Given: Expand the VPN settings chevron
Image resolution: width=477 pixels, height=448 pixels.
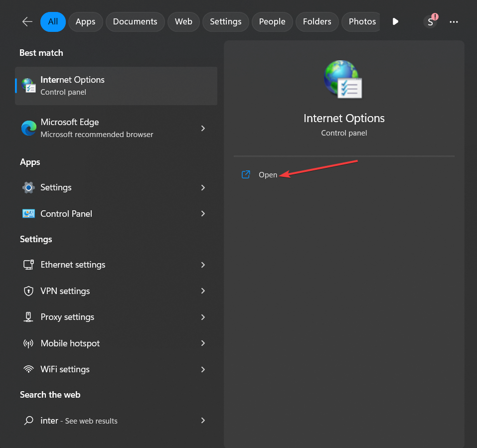Looking at the screenshot, I should click(203, 291).
